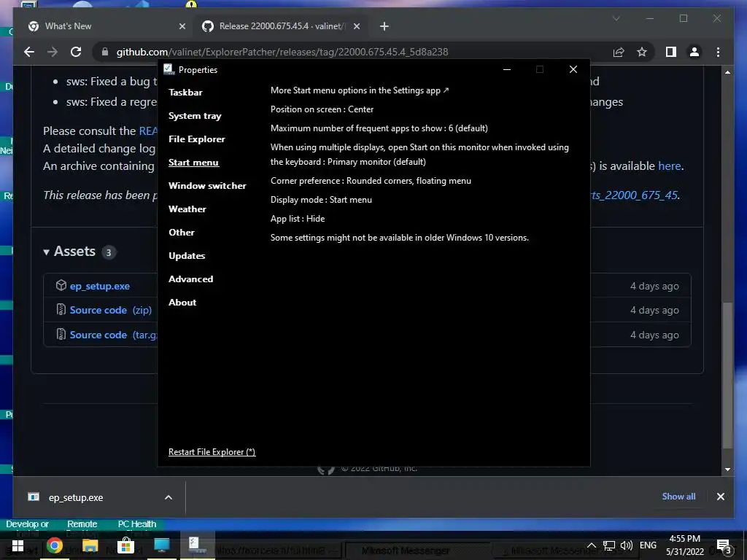This screenshot has width=747, height=560.
Task: Open ExplorerPatcher Properties taskbar icon
Action: tap(197, 545)
